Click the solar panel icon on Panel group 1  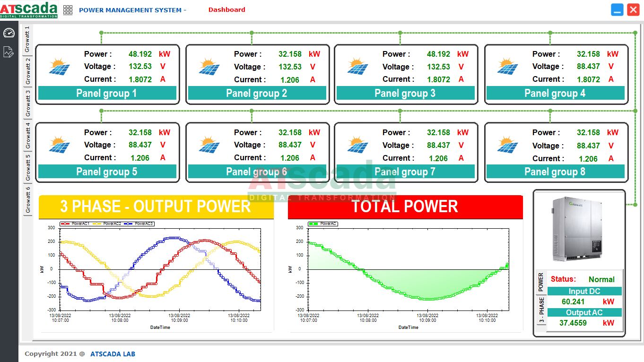tap(61, 67)
